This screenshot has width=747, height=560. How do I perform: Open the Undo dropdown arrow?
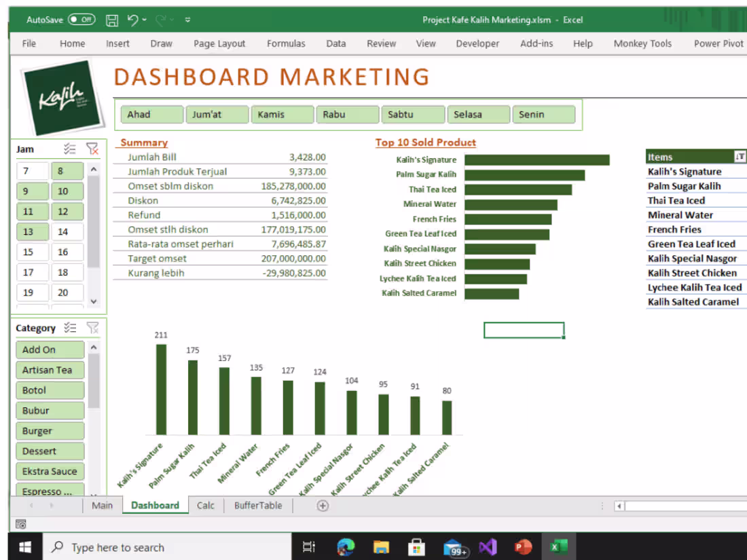coord(145,20)
